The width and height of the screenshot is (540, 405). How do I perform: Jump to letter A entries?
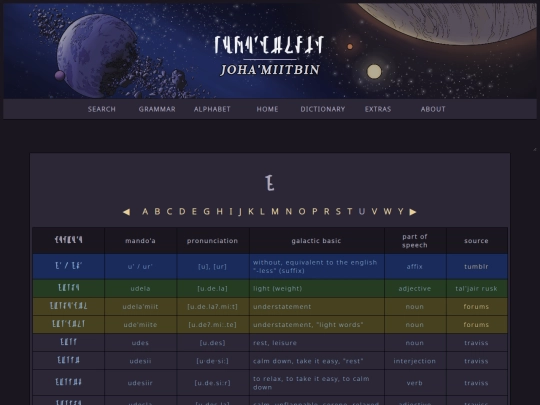pos(145,211)
